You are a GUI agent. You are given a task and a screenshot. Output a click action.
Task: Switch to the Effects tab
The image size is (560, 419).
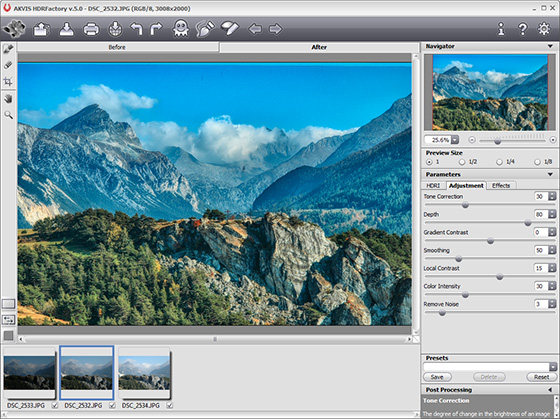pyautogui.click(x=501, y=185)
